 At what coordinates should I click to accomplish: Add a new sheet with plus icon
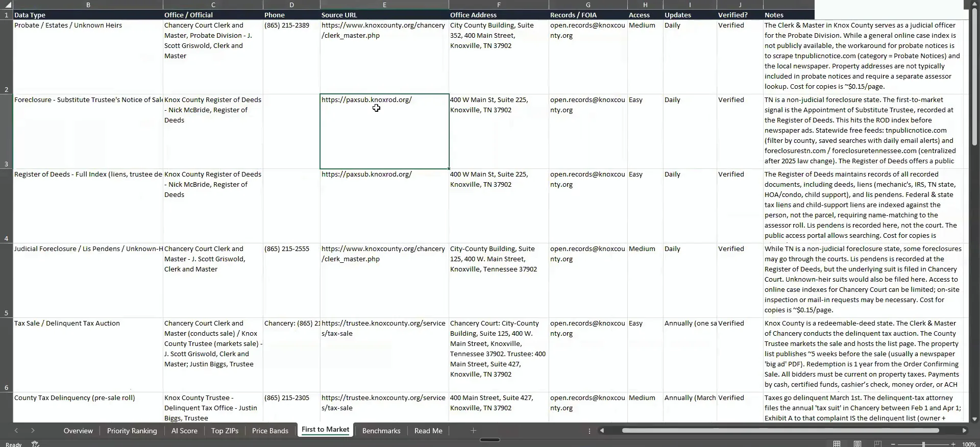pos(473,431)
